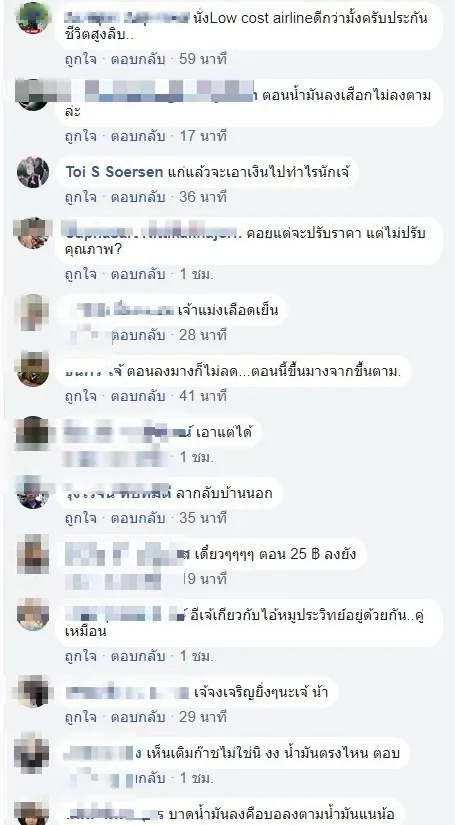Like the ไอ้หมูประวิทย์ comment

(x=80, y=657)
